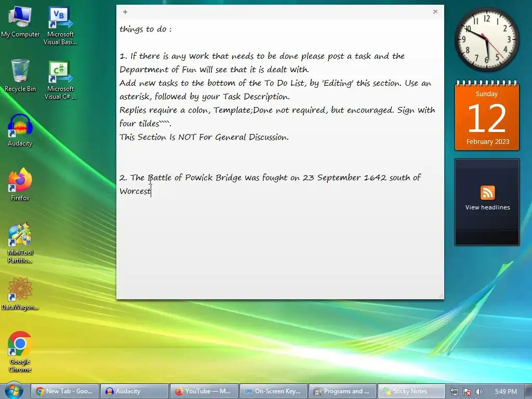
Task: Select the Recycle Bin icon
Action: click(20, 76)
